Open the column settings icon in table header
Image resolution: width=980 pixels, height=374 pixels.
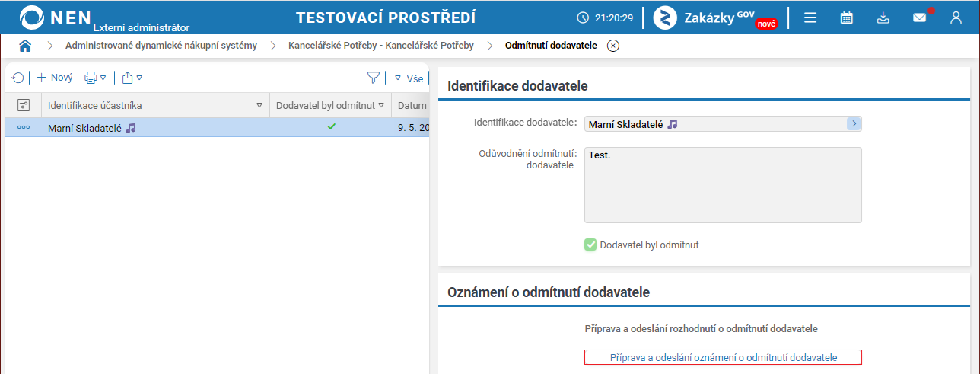click(24, 105)
